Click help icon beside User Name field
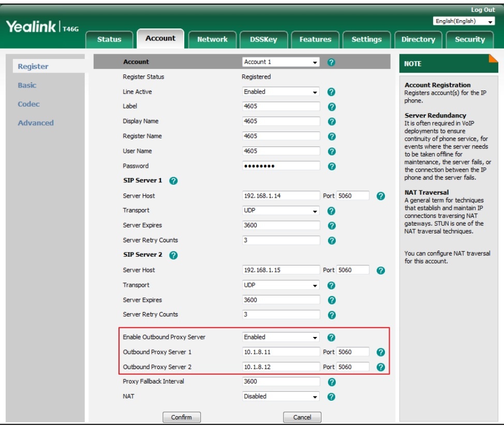 pos(332,152)
